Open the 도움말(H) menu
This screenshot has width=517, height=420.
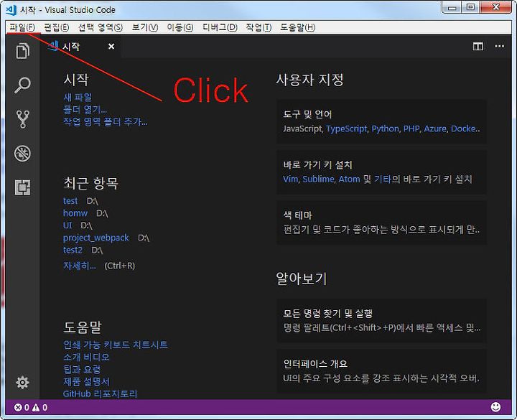tap(298, 27)
